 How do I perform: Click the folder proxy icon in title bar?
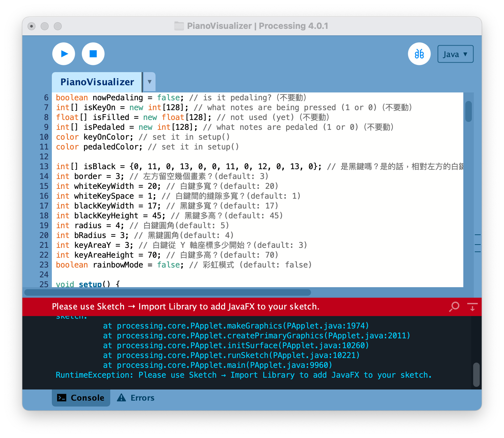click(179, 26)
